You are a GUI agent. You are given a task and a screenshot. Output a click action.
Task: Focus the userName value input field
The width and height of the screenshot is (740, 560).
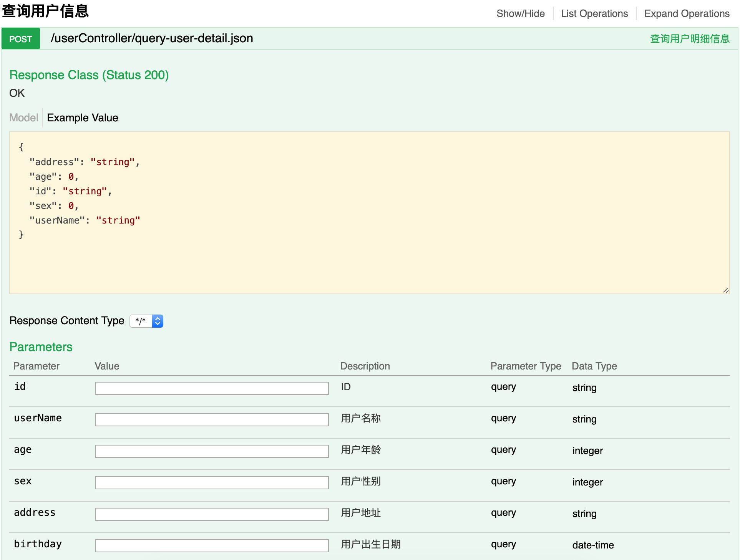212,419
